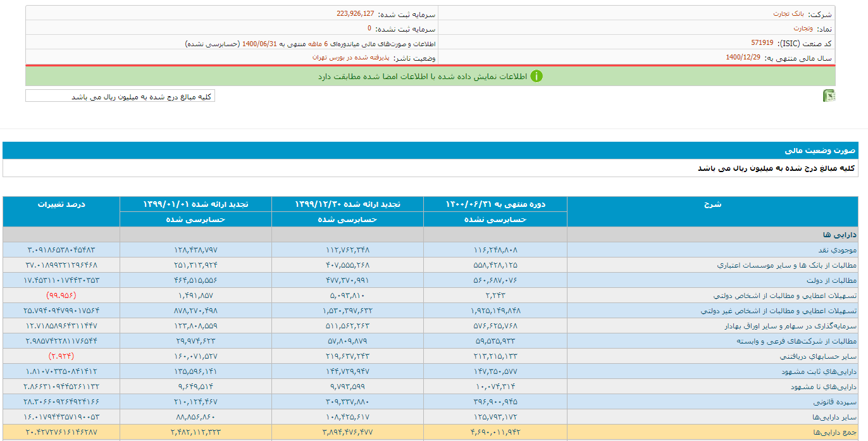
Task: Click the green info icon in the banner
Action: (x=536, y=77)
